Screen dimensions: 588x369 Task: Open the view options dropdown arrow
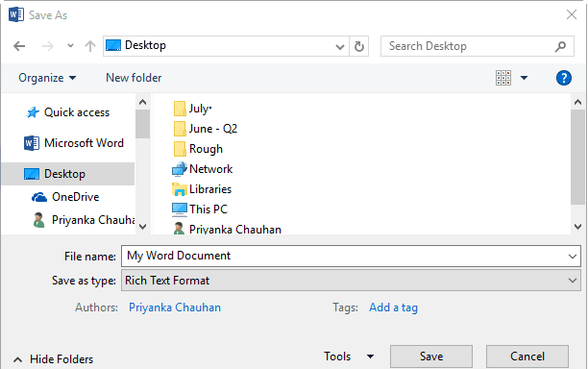[x=524, y=78]
